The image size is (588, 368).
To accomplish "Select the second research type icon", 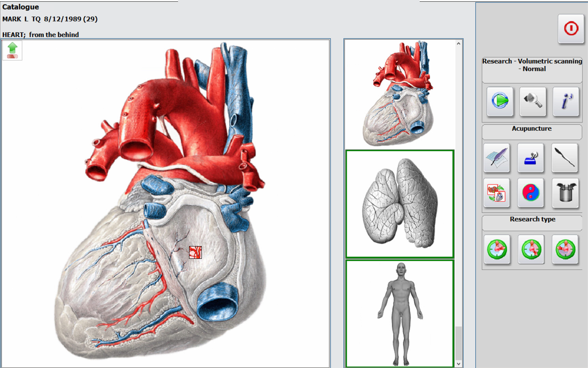I will pos(531,249).
